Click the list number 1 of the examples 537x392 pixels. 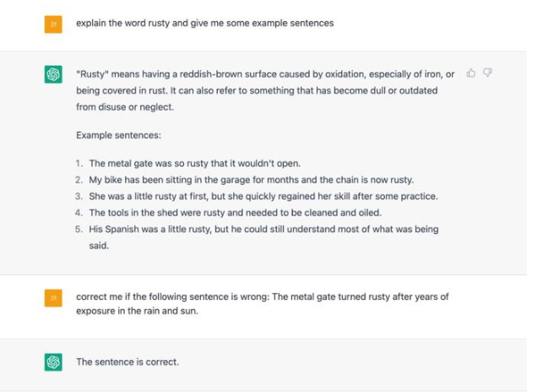click(79, 163)
